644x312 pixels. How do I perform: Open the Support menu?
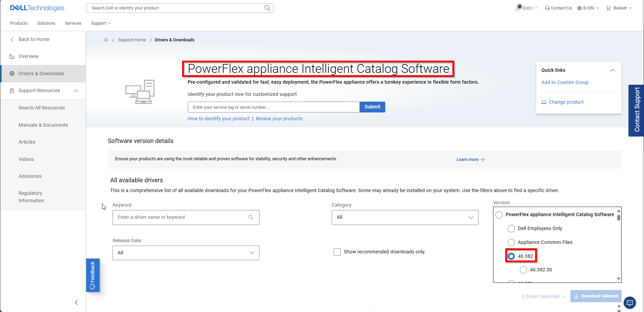(100, 23)
